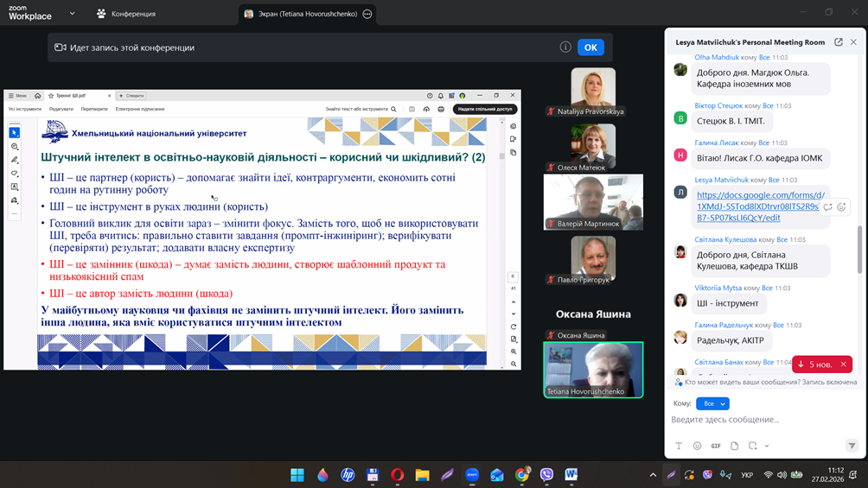Add reaction to Lesya's link message
The height and width of the screenshot is (488, 868).
[842, 207]
